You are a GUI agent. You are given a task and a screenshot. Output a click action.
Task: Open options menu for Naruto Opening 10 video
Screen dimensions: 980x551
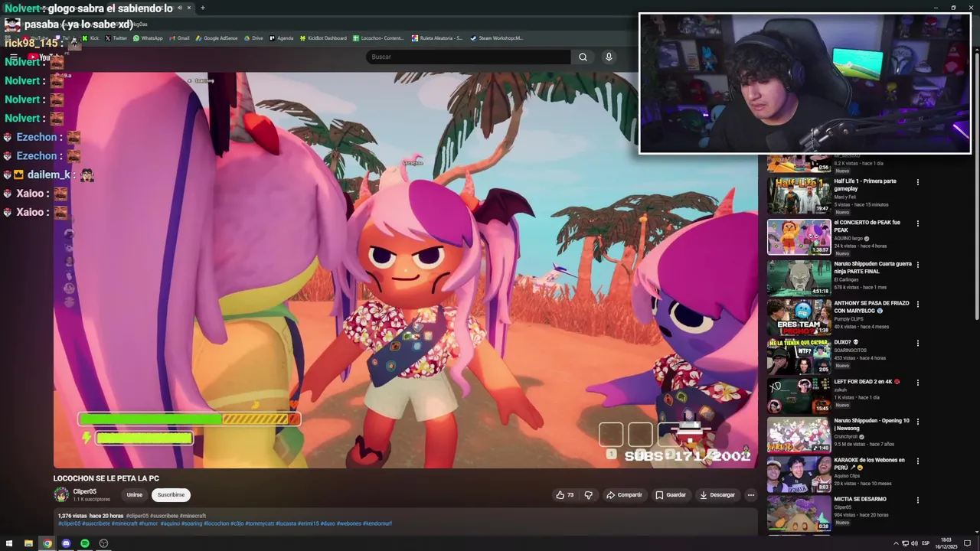pyautogui.click(x=917, y=422)
